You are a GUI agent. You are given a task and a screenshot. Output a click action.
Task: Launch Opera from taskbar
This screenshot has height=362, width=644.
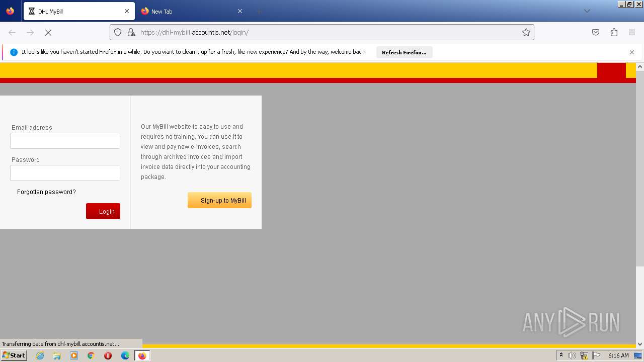[x=108, y=355]
